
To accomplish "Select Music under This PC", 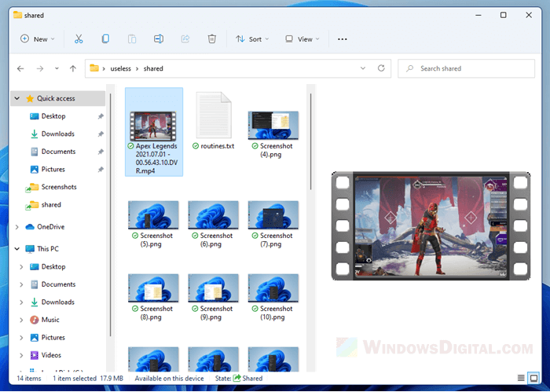I will coord(50,320).
